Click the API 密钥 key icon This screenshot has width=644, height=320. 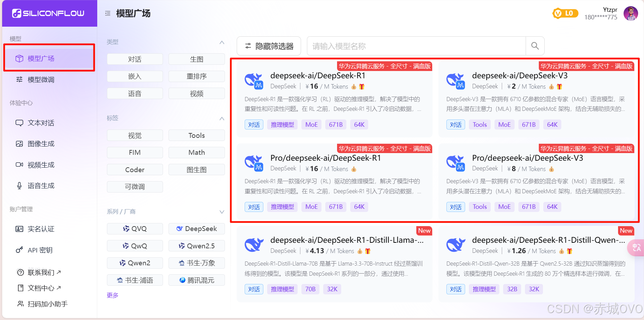[x=19, y=250]
